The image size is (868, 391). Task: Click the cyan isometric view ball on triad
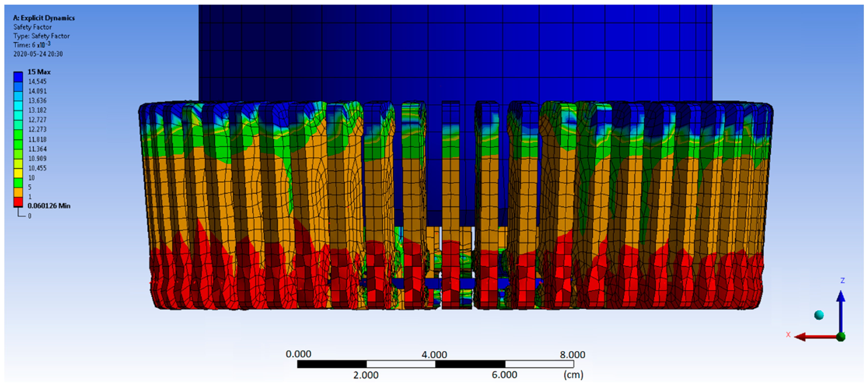(x=819, y=315)
